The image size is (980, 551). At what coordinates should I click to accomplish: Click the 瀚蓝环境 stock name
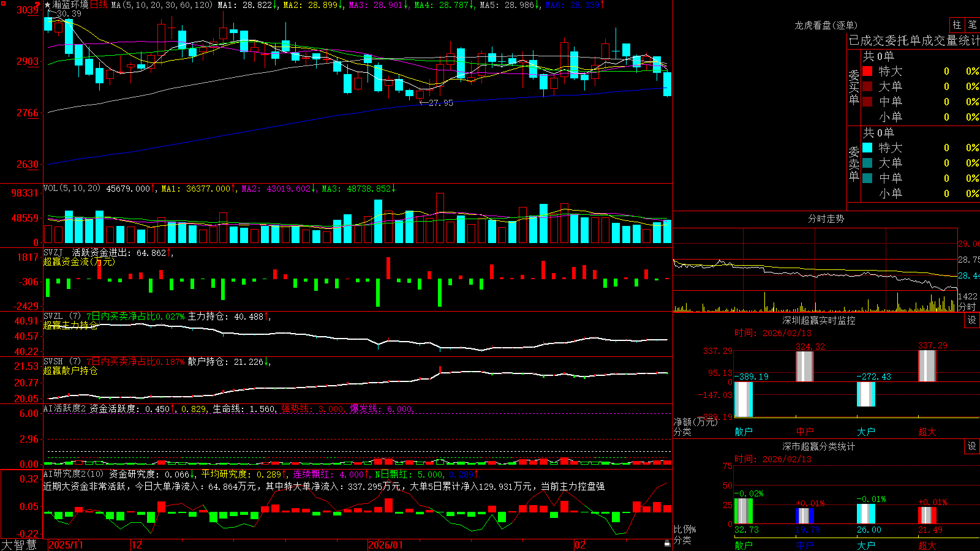[70, 5]
